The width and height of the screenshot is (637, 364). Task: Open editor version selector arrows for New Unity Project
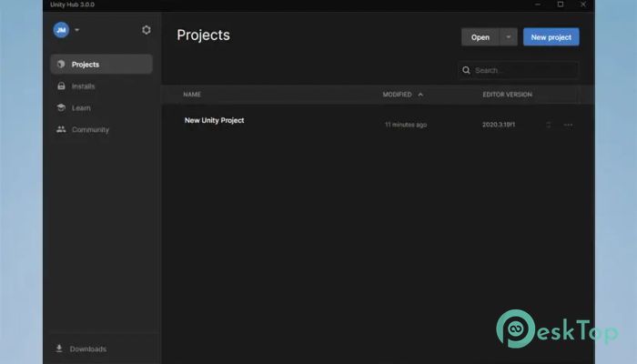coord(549,125)
